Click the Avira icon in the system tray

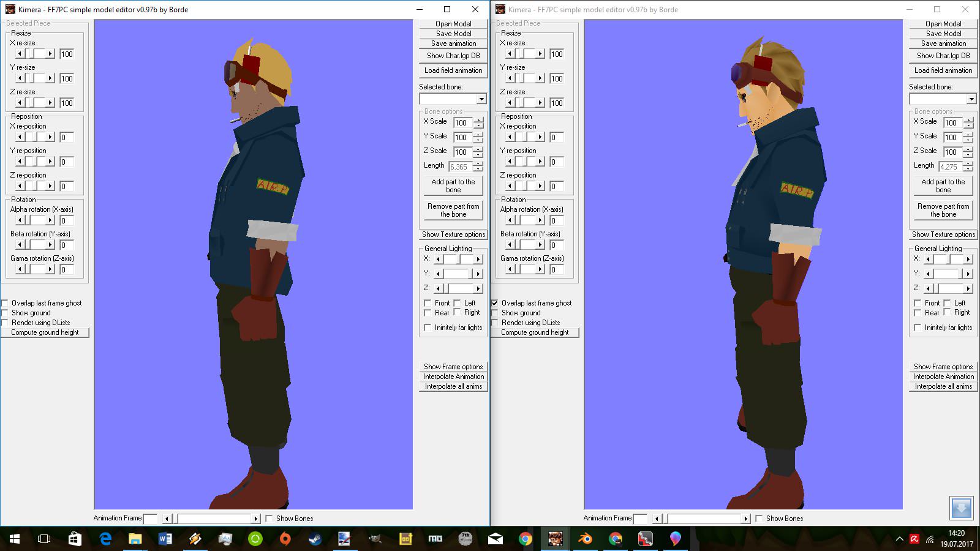pyautogui.click(x=914, y=539)
